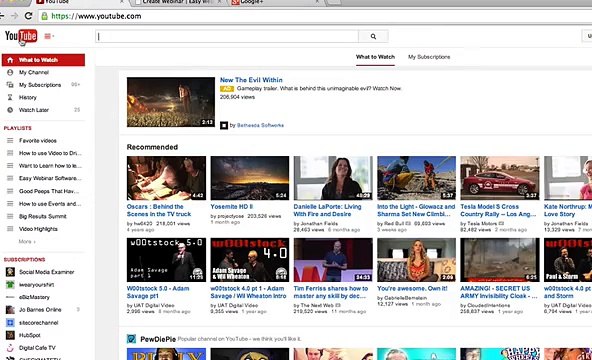Click PewDiePie channel avatar icon

[x=131, y=339]
